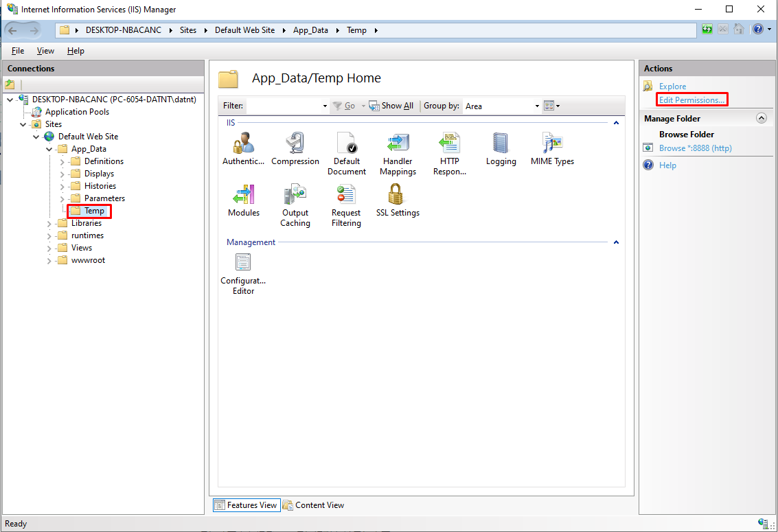The width and height of the screenshot is (778, 532).
Task: Click Browse *:8888 (http) link
Action: point(695,148)
